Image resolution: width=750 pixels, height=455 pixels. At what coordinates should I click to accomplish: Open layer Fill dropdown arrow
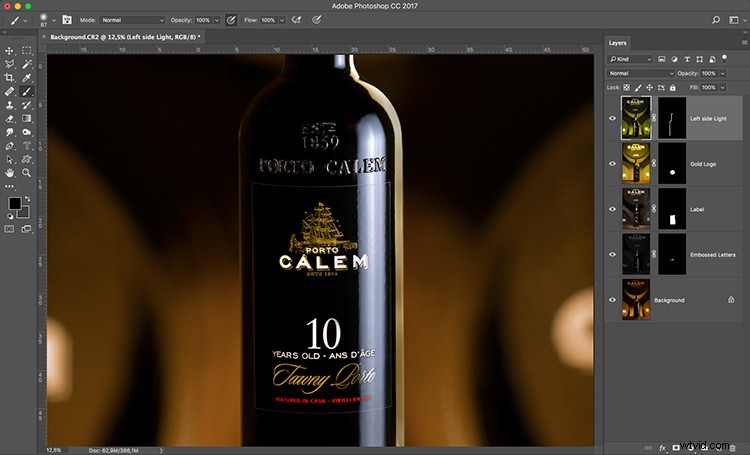pyautogui.click(x=723, y=88)
